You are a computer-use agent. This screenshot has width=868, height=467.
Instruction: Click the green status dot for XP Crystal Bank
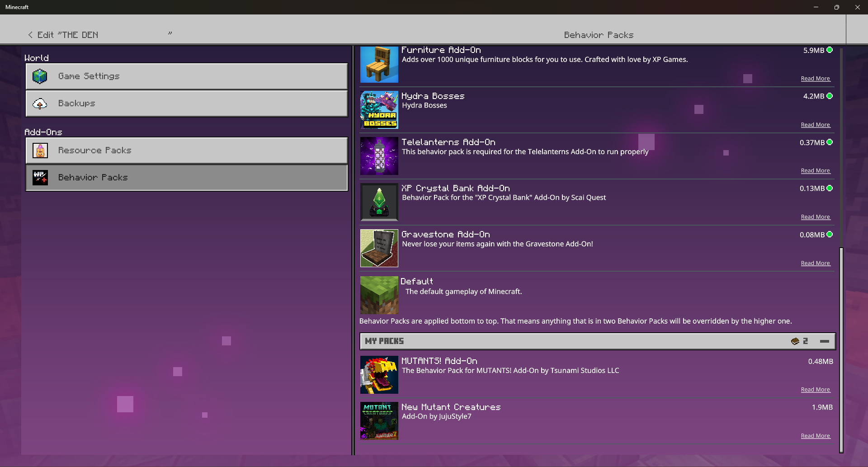(x=830, y=188)
